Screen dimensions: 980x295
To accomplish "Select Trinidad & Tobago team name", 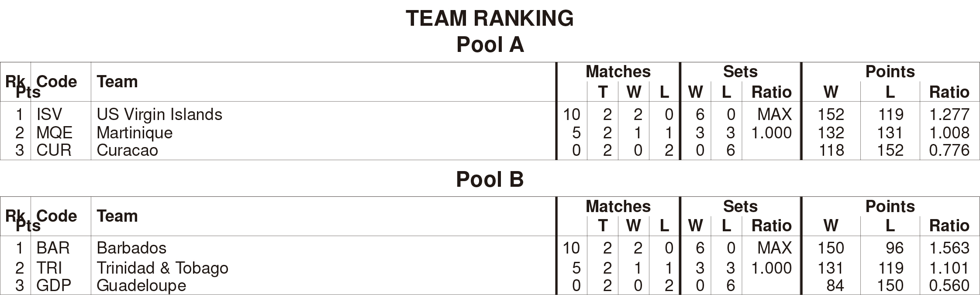I will [x=162, y=268].
